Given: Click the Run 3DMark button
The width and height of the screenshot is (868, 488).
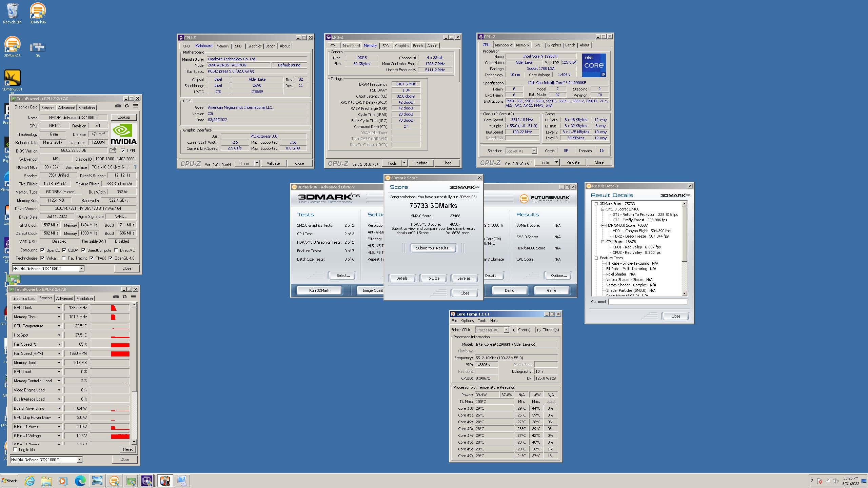Looking at the screenshot, I should pyautogui.click(x=319, y=290).
